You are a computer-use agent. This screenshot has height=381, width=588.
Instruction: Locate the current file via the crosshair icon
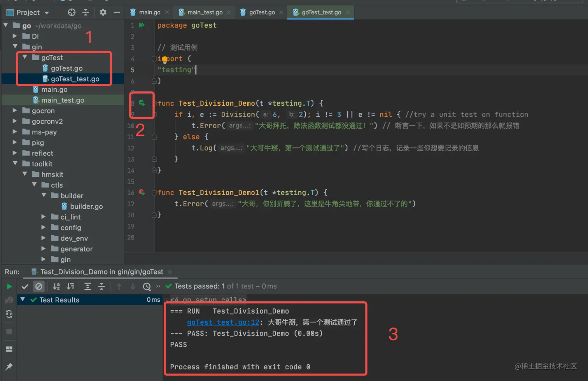[72, 12]
